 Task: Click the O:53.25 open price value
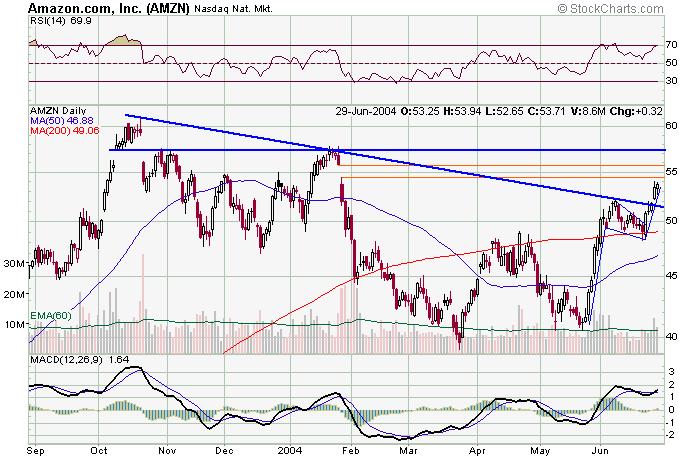(420, 111)
